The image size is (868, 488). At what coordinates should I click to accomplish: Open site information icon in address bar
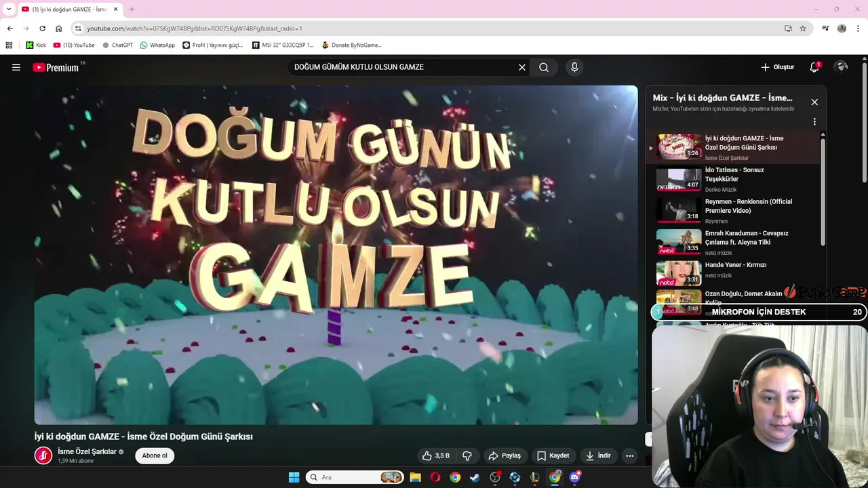pyautogui.click(x=78, y=28)
